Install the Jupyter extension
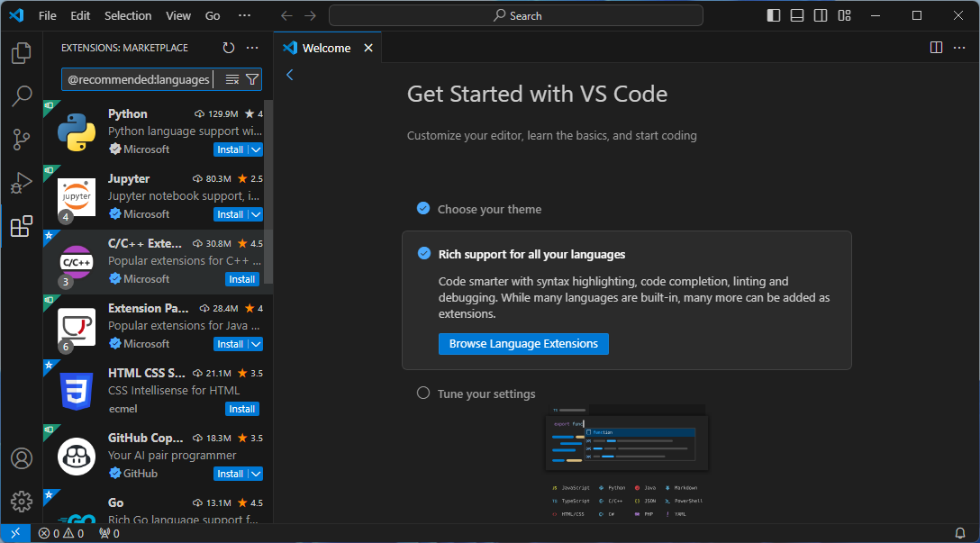Viewport: 980px width, 543px height. 230,214
